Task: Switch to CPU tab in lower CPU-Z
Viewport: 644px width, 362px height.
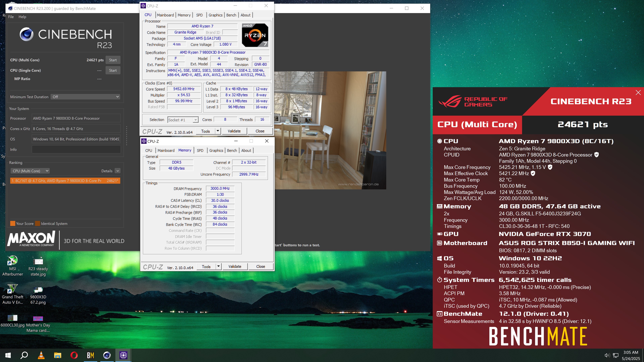Action: tap(149, 150)
